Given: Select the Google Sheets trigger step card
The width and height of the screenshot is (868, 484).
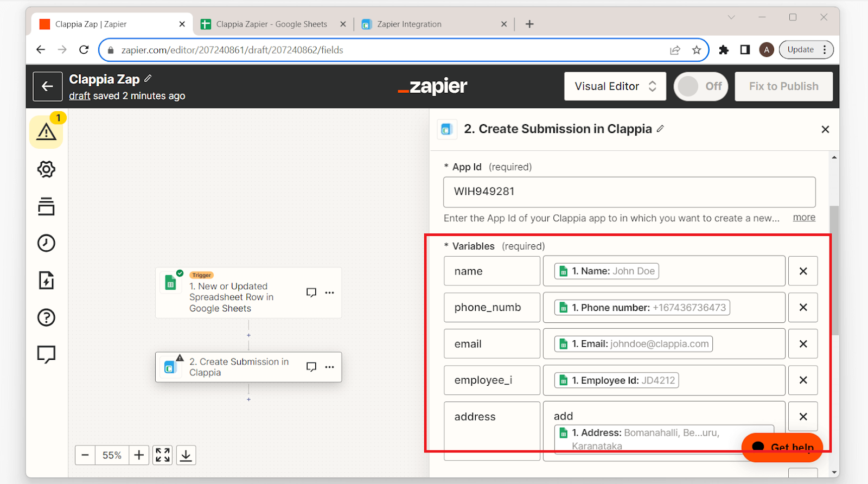Looking at the screenshot, I should (248, 292).
